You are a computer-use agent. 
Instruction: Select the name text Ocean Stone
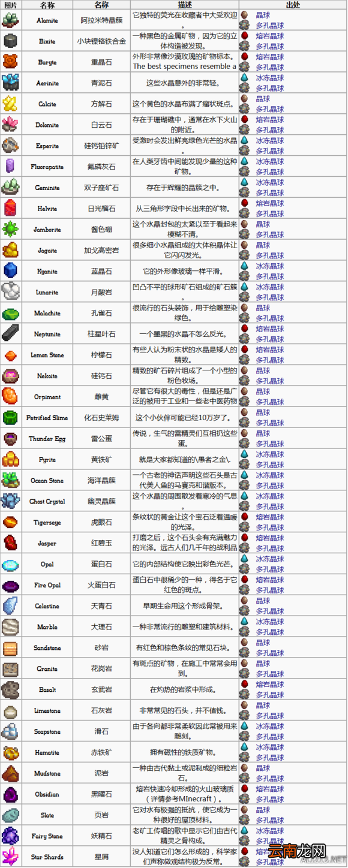tap(47, 481)
